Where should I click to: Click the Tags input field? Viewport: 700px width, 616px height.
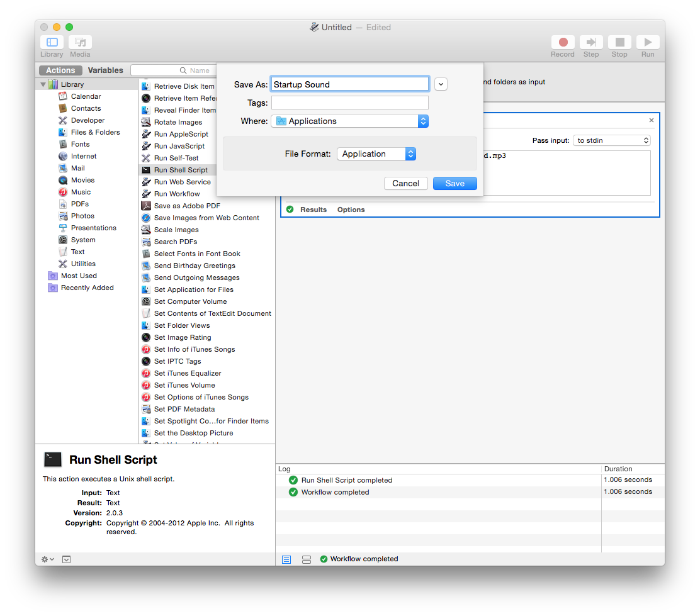tap(349, 103)
